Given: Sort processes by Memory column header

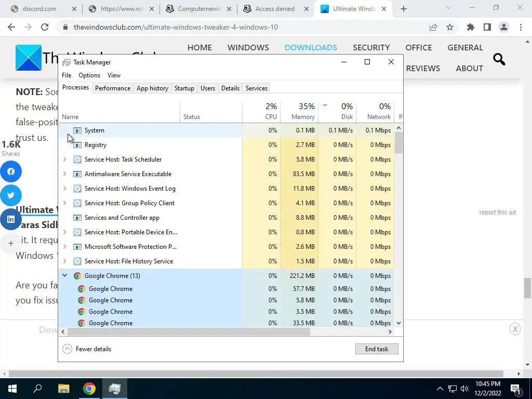Looking at the screenshot, I should (299, 112).
